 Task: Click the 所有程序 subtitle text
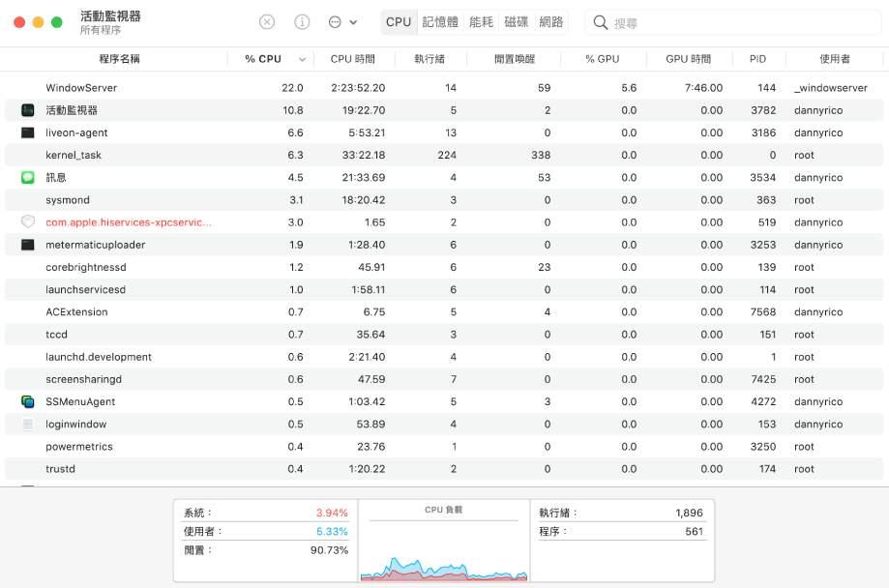[101, 30]
